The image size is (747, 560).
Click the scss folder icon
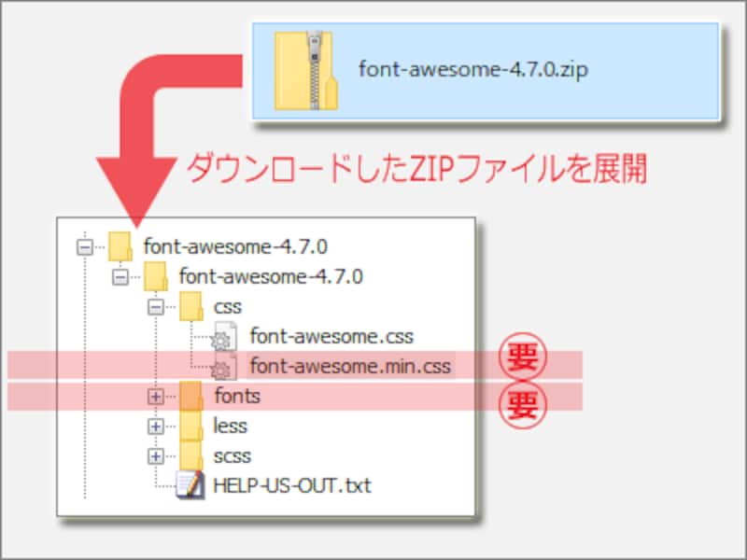pyautogui.click(x=191, y=455)
